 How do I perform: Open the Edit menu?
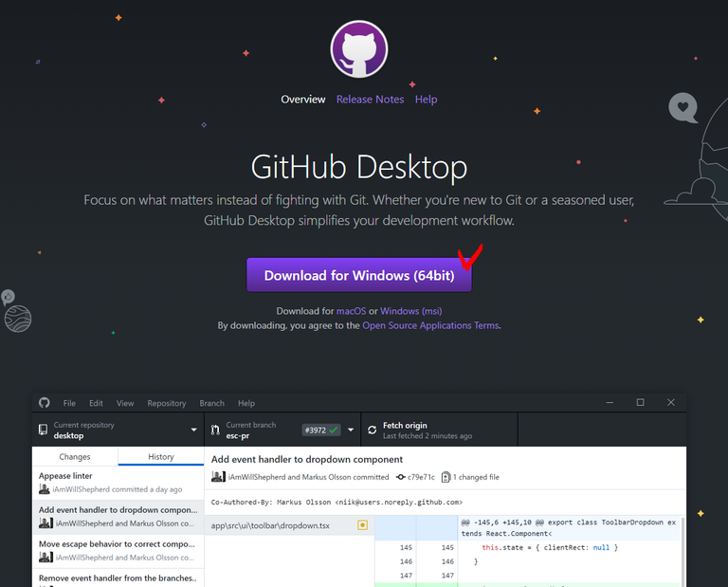coord(96,403)
